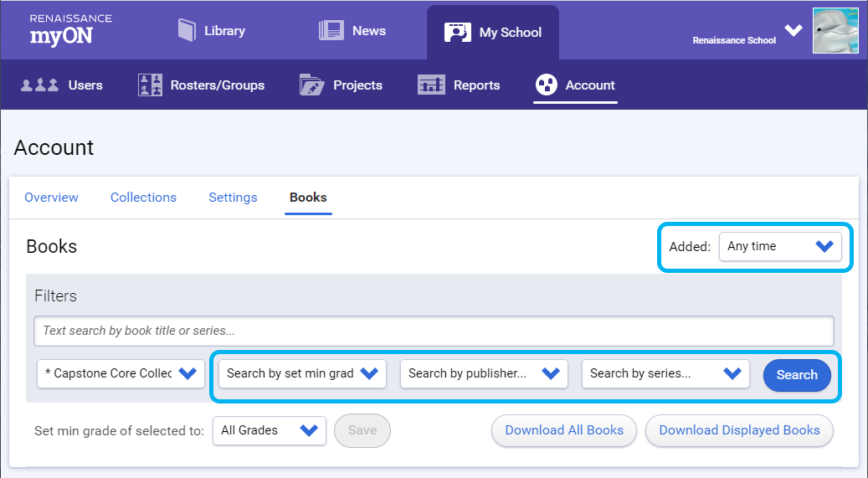Open the Added Any time dropdown
This screenshot has height=478, width=868.
780,246
